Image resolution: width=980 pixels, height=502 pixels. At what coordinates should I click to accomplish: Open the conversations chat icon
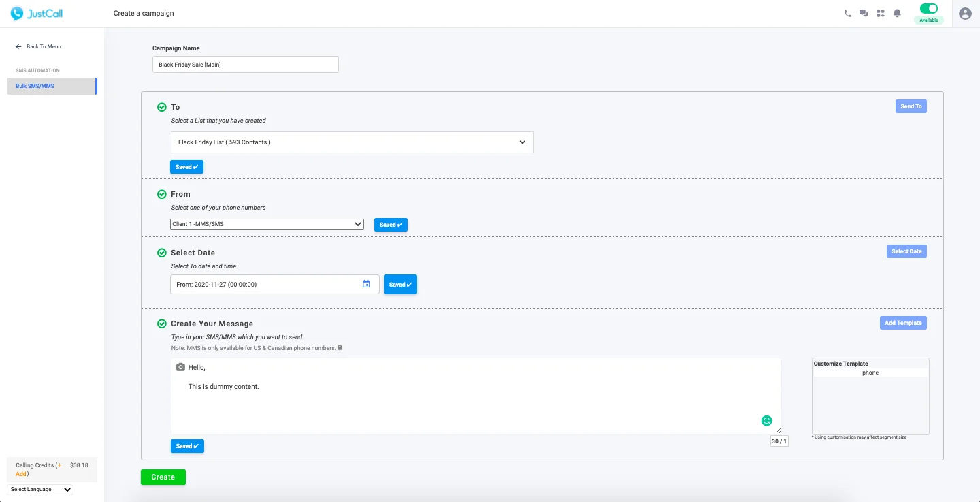click(x=864, y=13)
